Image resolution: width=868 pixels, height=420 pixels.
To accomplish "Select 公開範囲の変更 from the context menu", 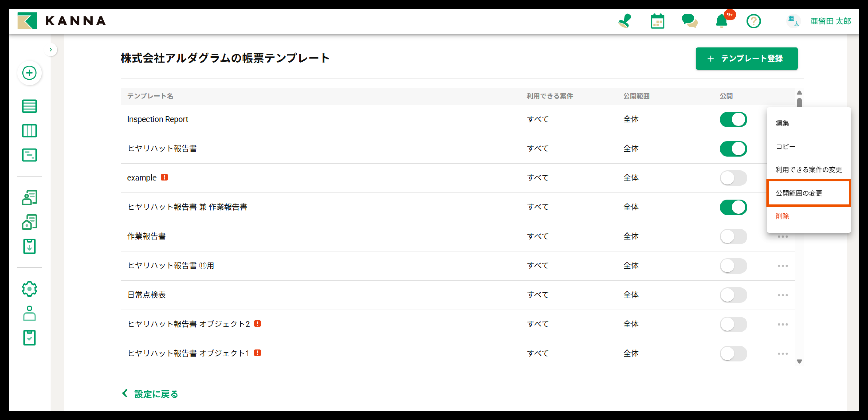I will [x=808, y=193].
